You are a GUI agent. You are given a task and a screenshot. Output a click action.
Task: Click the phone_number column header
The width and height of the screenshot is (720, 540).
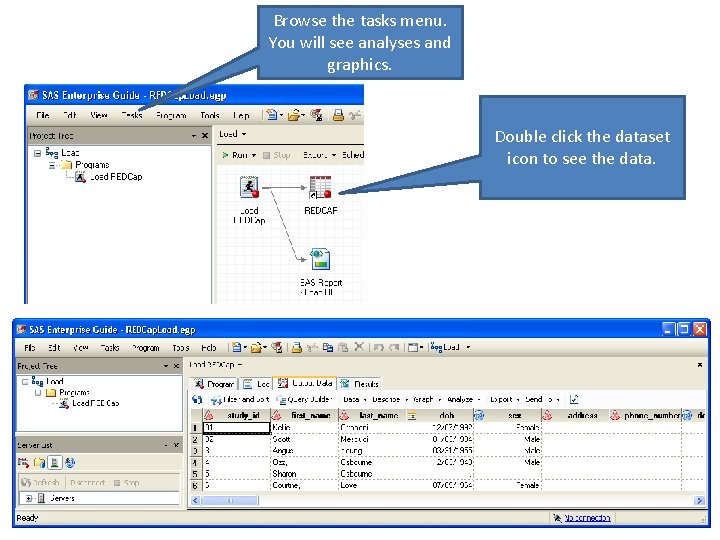pos(645,416)
